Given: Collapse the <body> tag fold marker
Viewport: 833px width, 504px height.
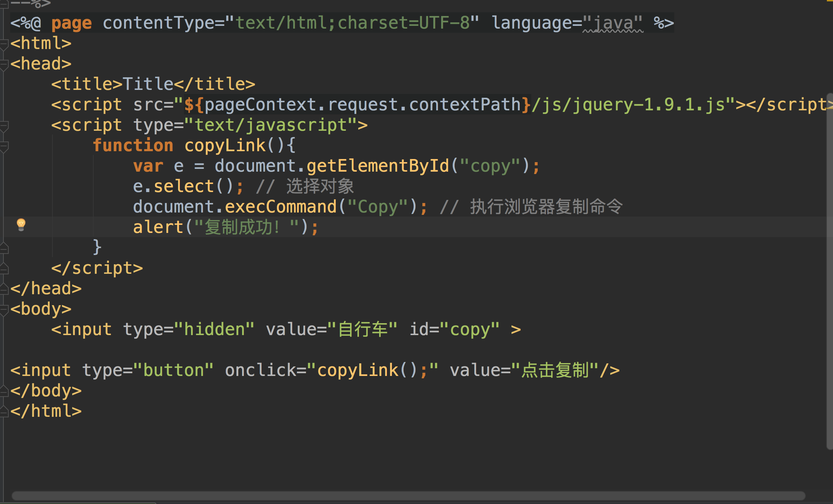Looking at the screenshot, I should [4, 310].
